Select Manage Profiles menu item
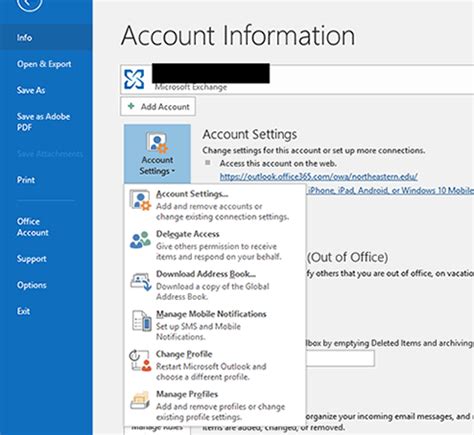Image resolution: width=474 pixels, height=435 pixels. 215,405
